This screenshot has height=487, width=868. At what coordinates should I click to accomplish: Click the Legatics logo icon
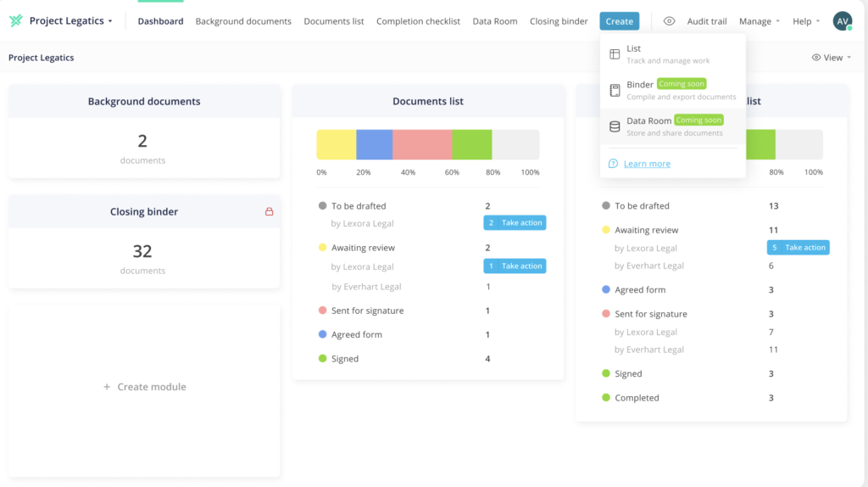(16, 21)
